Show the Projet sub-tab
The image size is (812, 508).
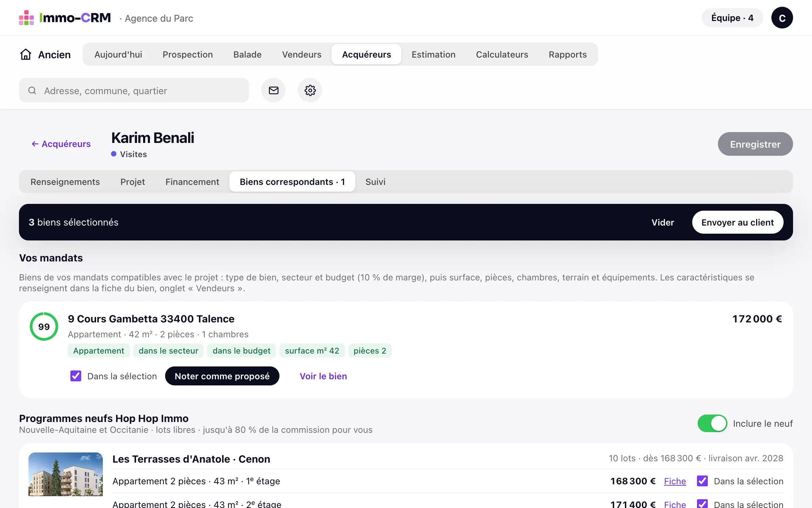click(x=133, y=182)
